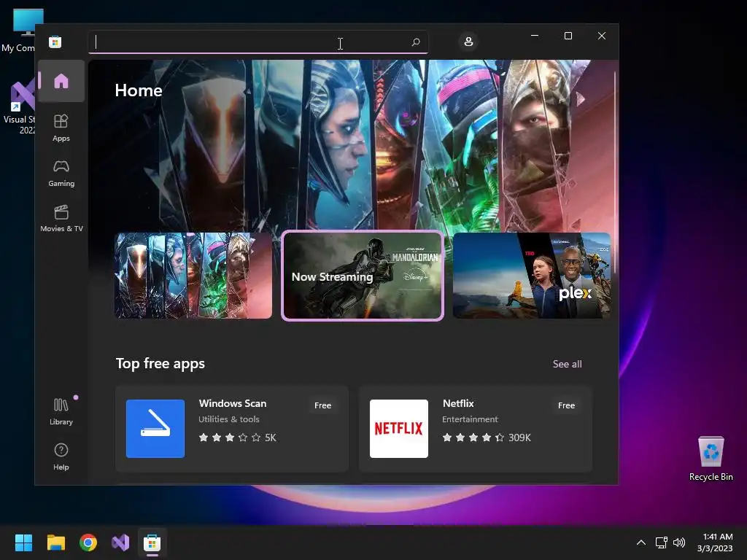This screenshot has height=560, width=747.
Task: Open the Plex promotional card
Action: pyautogui.click(x=532, y=275)
